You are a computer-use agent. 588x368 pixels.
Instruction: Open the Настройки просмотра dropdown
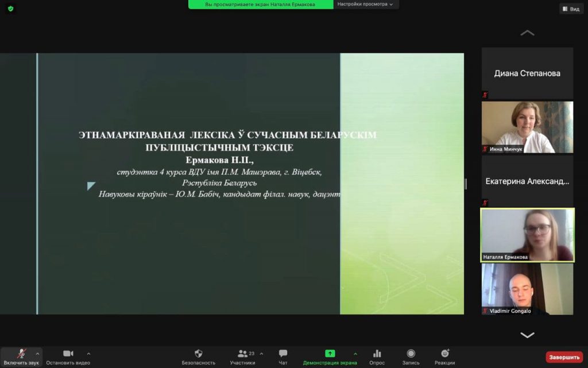click(365, 4)
